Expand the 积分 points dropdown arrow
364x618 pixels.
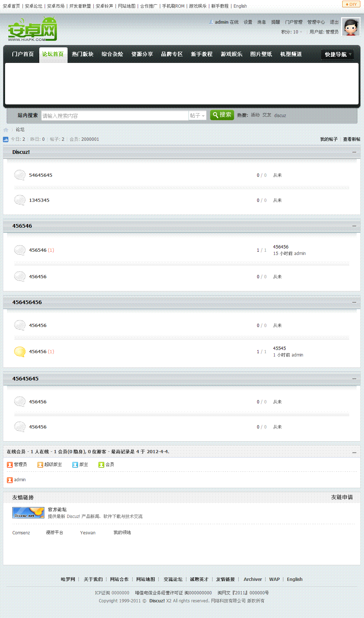click(x=301, y=32)
